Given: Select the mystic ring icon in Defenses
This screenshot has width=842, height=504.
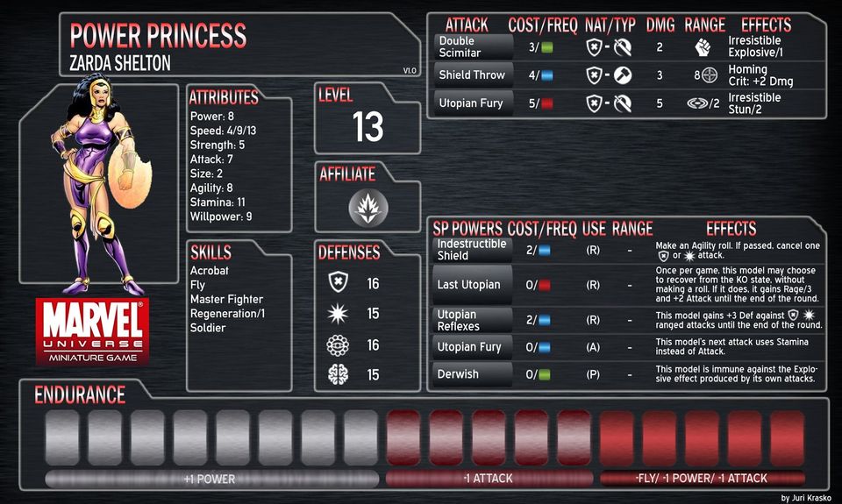Looking at the screenshot, I should tap(339, 344).
